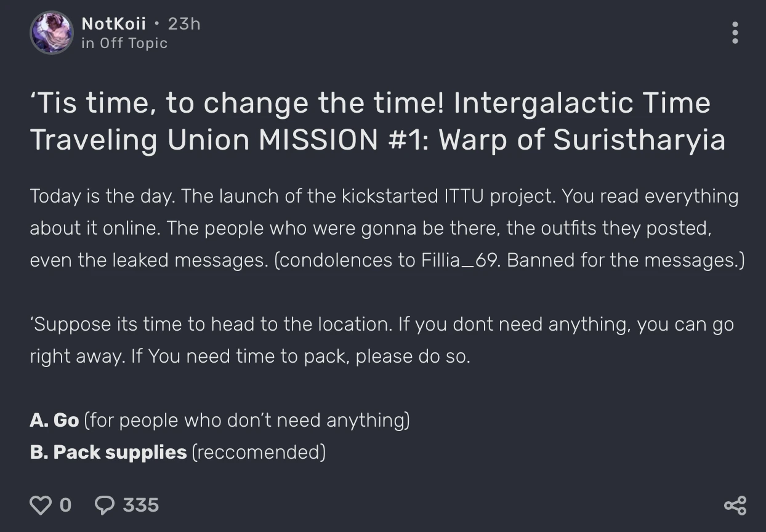Click the bold 'A. Go' option text

(54, 421)
